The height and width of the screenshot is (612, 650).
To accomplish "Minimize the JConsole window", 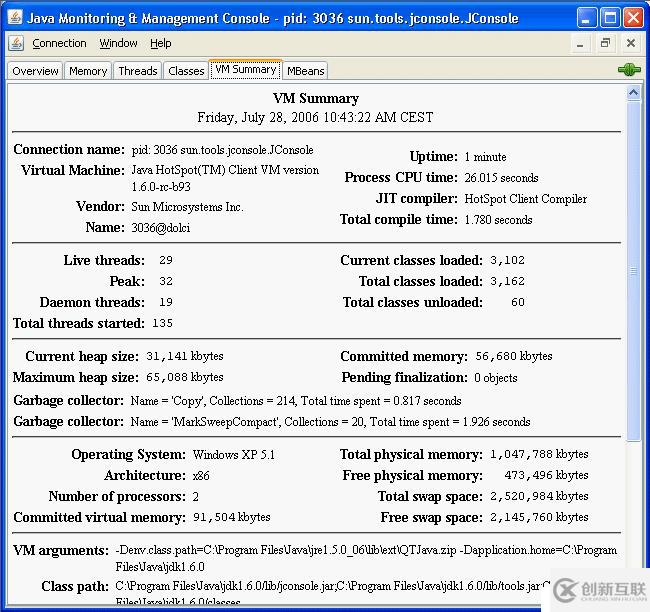I will coord(587,18).
